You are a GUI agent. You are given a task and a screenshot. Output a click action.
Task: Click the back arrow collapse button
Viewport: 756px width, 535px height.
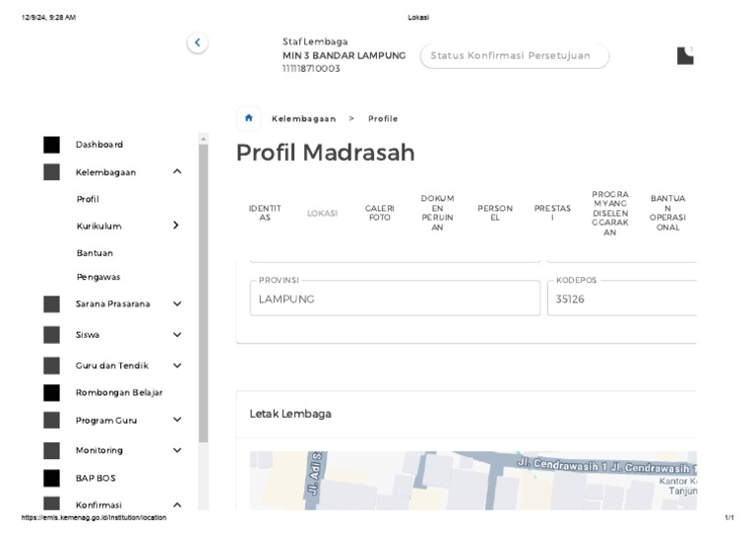click(x=197, y=42)
